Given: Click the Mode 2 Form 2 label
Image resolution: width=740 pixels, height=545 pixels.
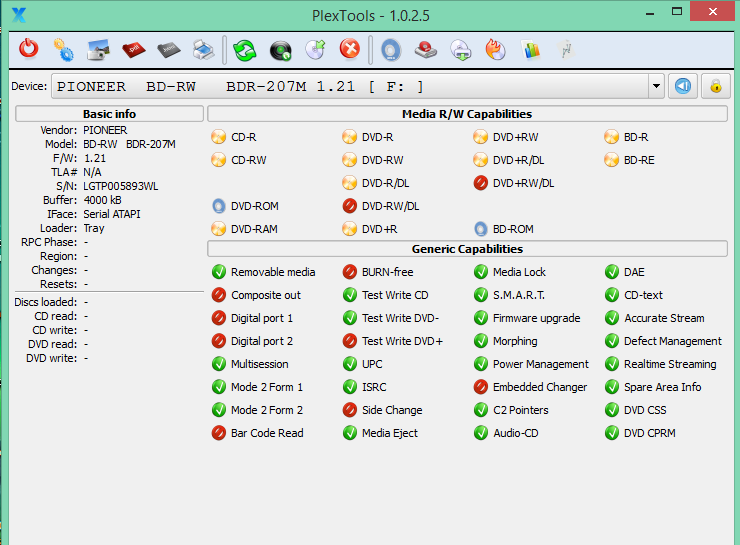Looking at the screenshot, I should (x=267, y=410).
